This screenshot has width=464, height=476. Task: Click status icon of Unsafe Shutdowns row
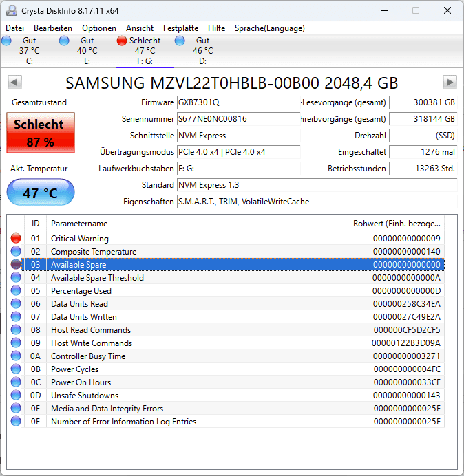pyautogui.click(x=16, y=395)
